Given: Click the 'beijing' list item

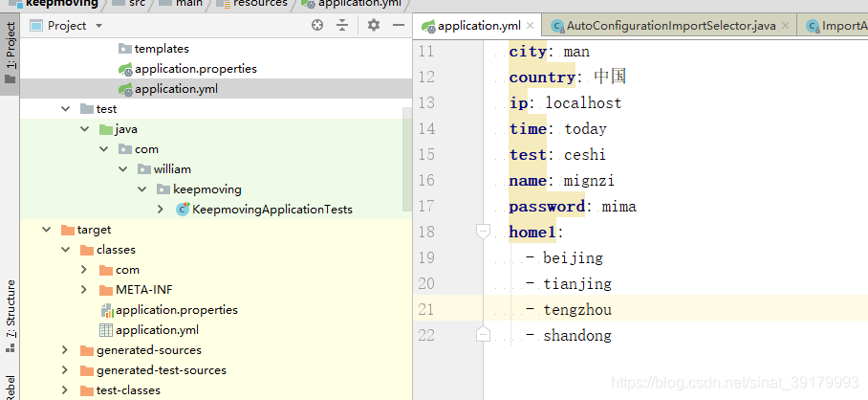Looking at the screenshot, I should click(x=573, y=257).
